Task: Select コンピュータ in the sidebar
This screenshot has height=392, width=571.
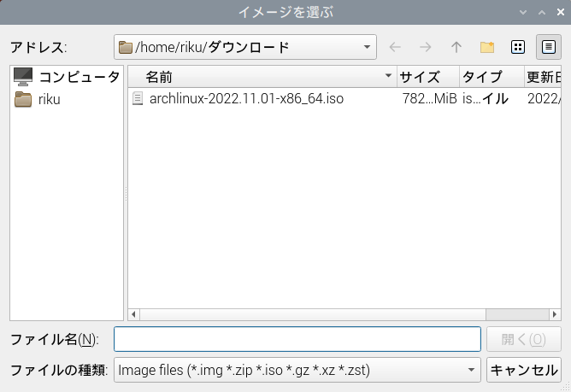Action: [x=67, y=77]
